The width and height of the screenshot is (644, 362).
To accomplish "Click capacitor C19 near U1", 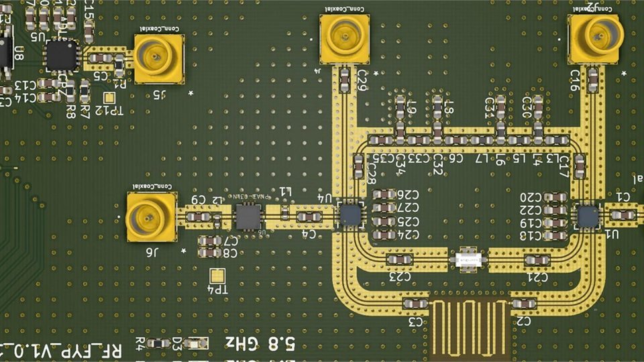I will [x=555, y=223].
